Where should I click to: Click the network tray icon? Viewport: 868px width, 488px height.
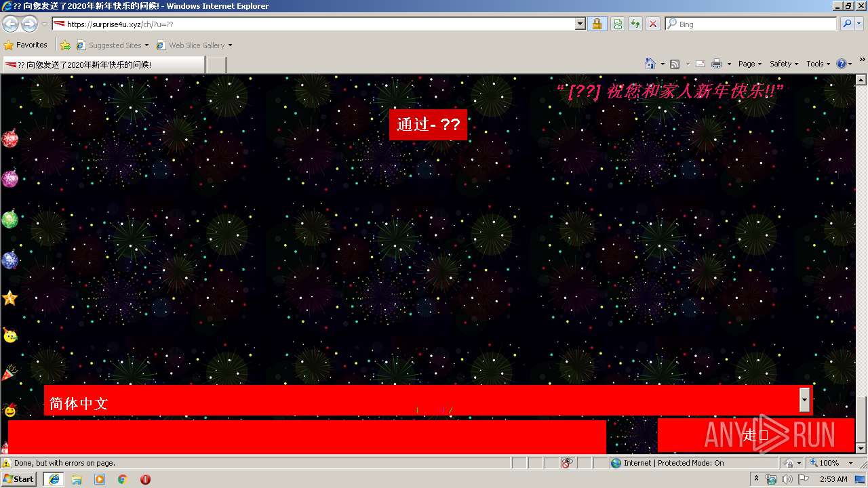tap(771, 479)
